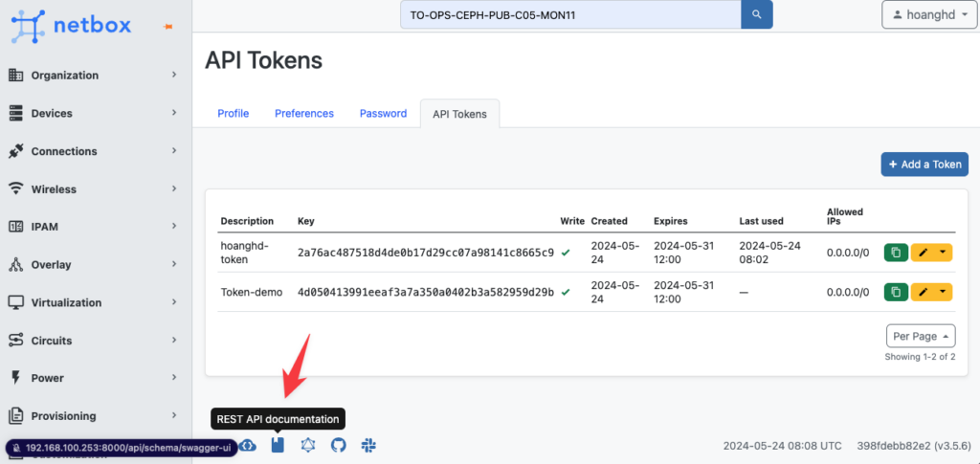Click the IPAM counter icon

15,227
